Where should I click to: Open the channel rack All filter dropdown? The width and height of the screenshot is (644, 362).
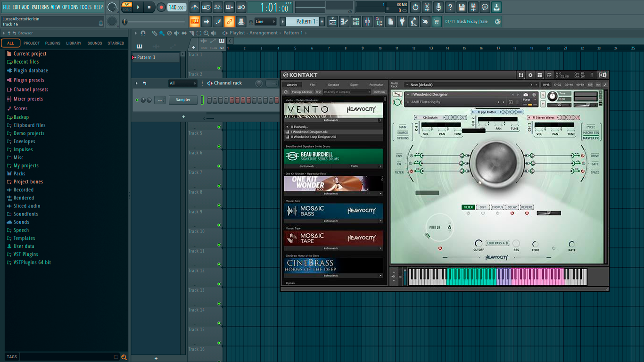click(x=183, y=83)
